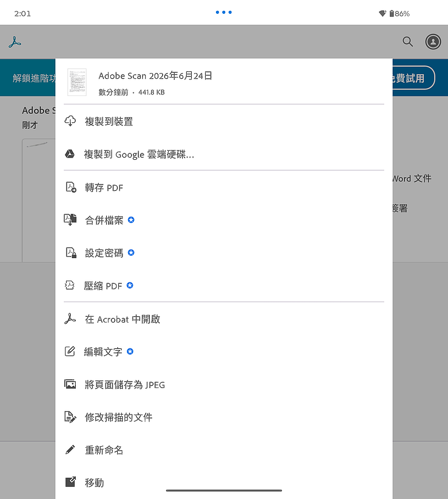Tap the 解鎖進階功能 banner text
The height and width of the screenshot is (499, 448).
coord(34,78)
